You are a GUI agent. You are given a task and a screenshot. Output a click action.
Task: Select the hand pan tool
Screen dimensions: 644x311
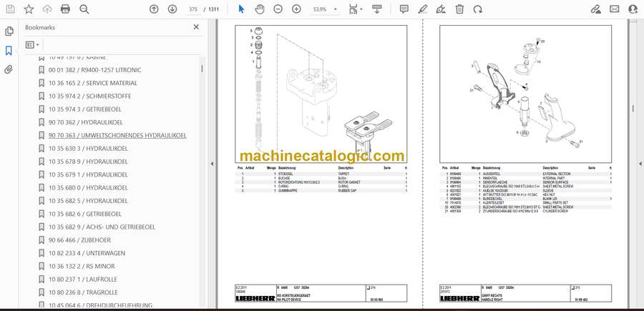click(x=260, y=9)
